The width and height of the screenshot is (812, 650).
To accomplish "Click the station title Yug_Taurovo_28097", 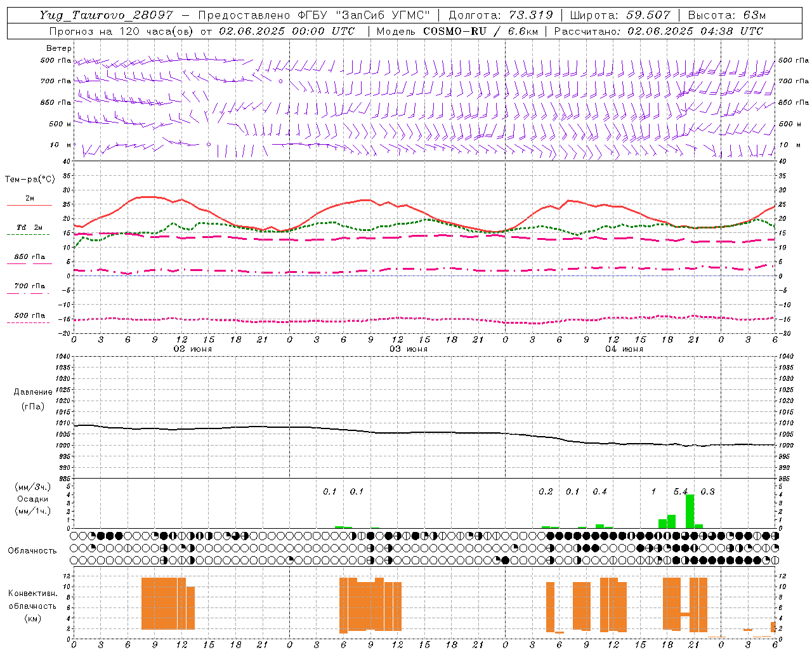I will pyautogui.click(x=106, y=15).
